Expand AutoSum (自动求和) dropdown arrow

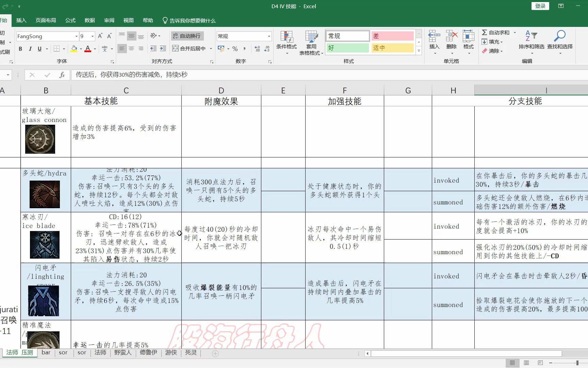coord(515,32)
